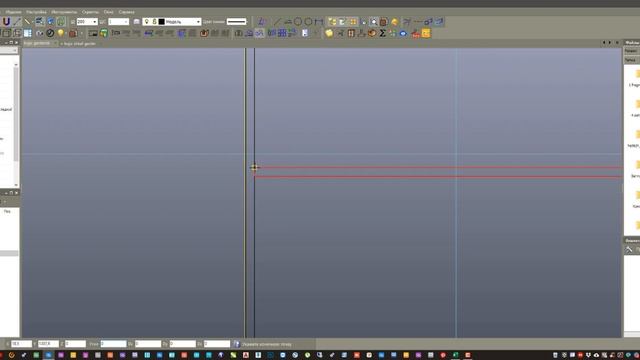Viewport: 640px width, 360px height.
Task: Click the yellow lightbulb toolbar icon
Action: (x=61, y=33)
